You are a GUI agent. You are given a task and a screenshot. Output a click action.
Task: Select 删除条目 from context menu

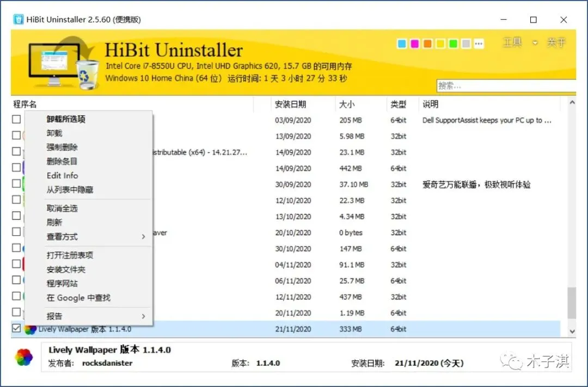(62, 162)
